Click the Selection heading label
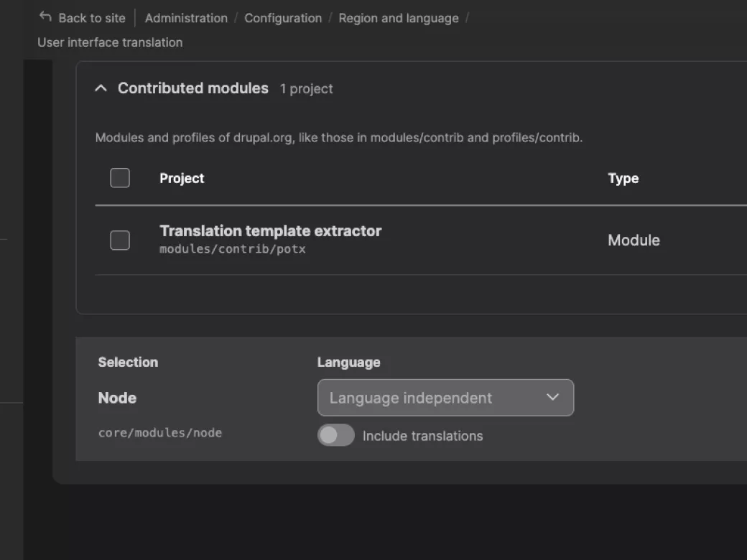 pos(128,362)
